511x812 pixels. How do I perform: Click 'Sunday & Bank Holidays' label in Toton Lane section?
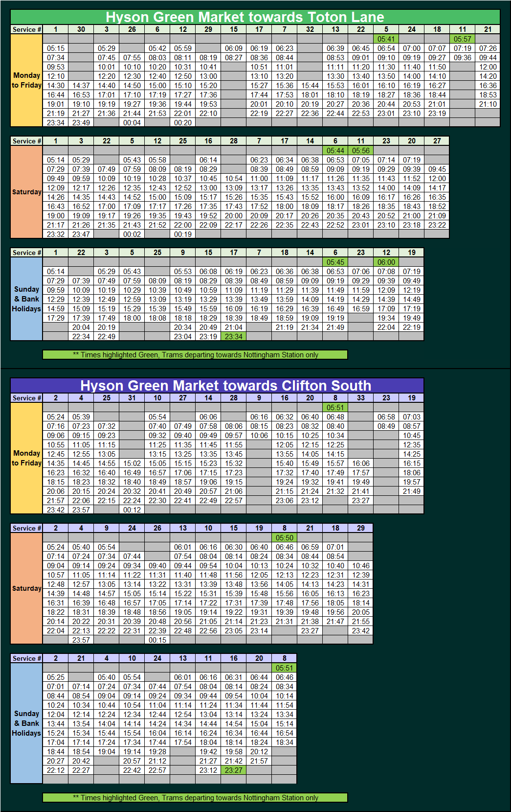click(27, 299)
